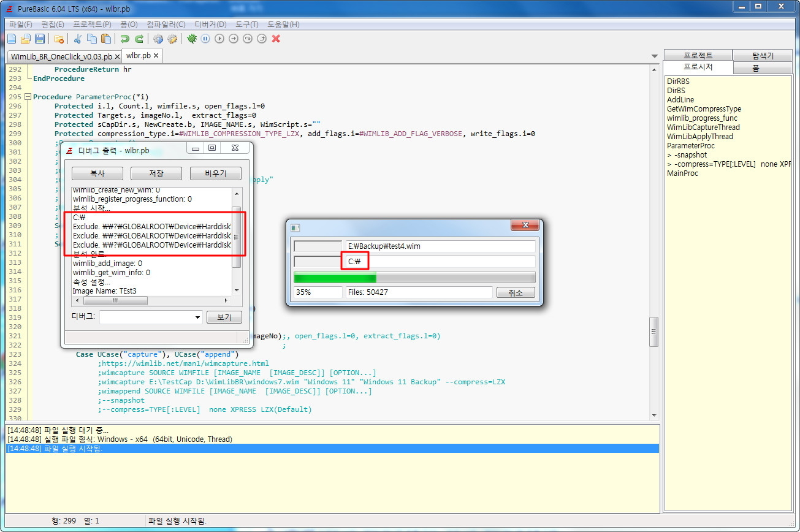Click the PureBasic icon in main title bar

pyautogui.click(x=9, y=9)
